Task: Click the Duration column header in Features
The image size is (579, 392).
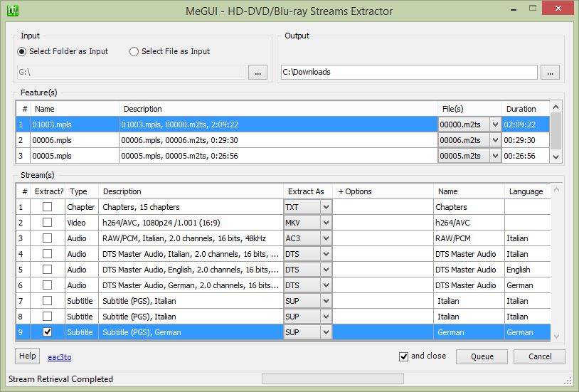Action: 526,109
